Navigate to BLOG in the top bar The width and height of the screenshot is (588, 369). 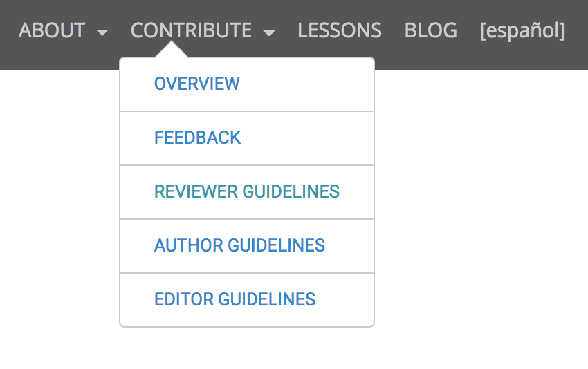click(430, 30)
